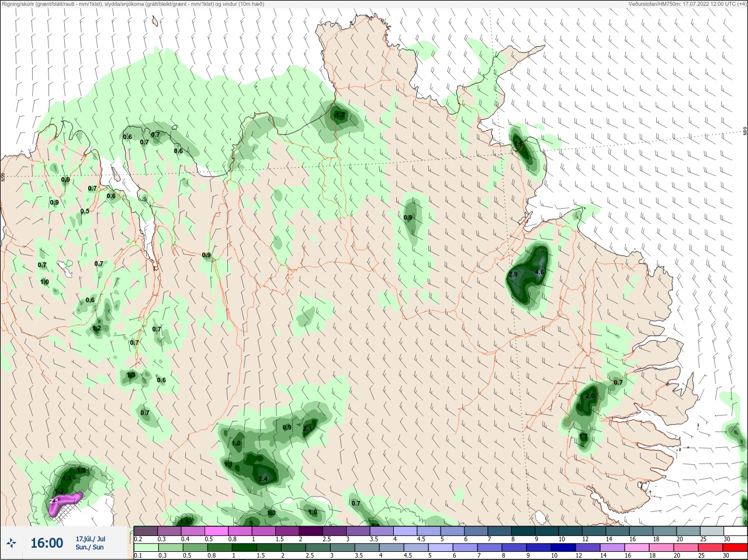Click the 2.0 precipitation value in the Eastfjords
Image resolution: width=748 pixels, height=560 pixels.
(590, 396)
